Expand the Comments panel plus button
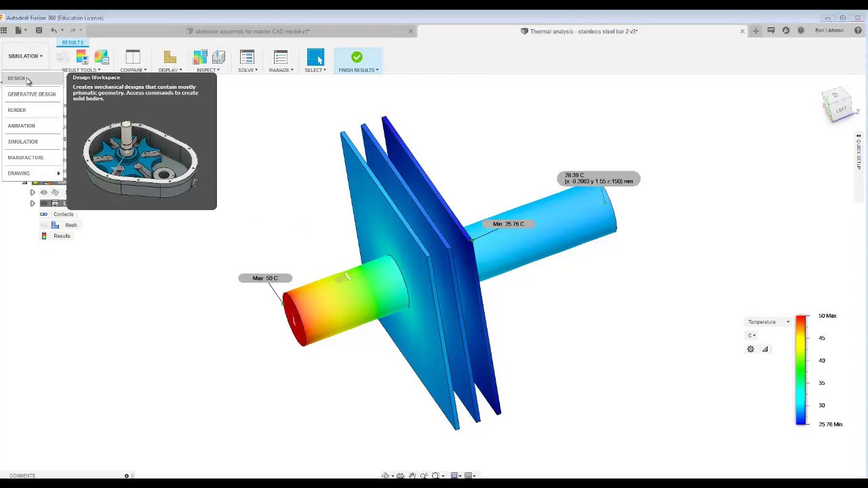Image resolution: width=868 pixels, height=488 pixels. coord(126,476)
